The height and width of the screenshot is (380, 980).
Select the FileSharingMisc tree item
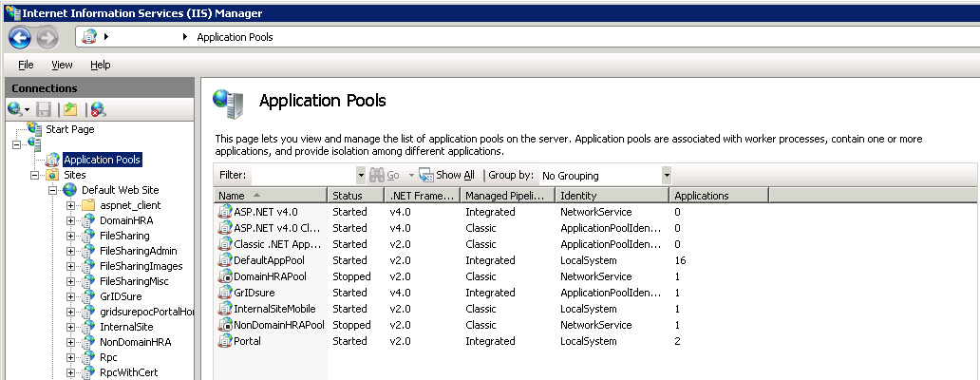pos(134,281)
